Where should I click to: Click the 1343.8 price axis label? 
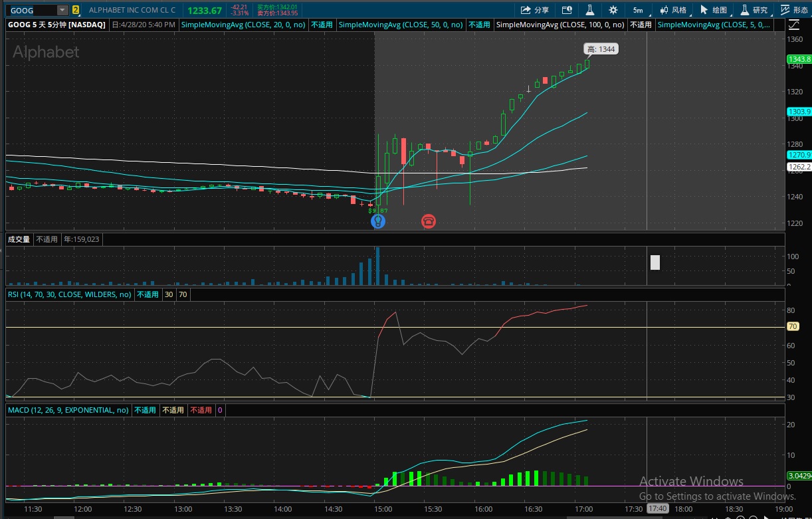coord(799,59)
